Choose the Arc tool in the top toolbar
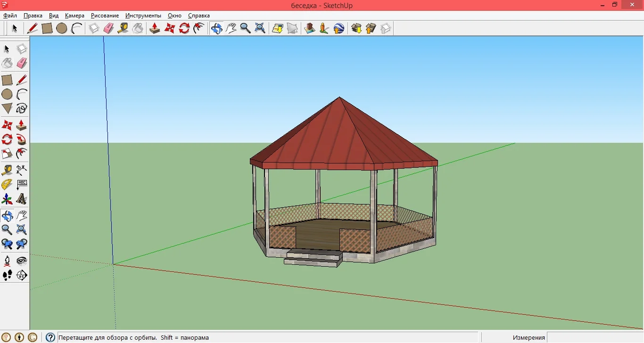The width and height of the screenshot is (644, 343). (76, 28)
